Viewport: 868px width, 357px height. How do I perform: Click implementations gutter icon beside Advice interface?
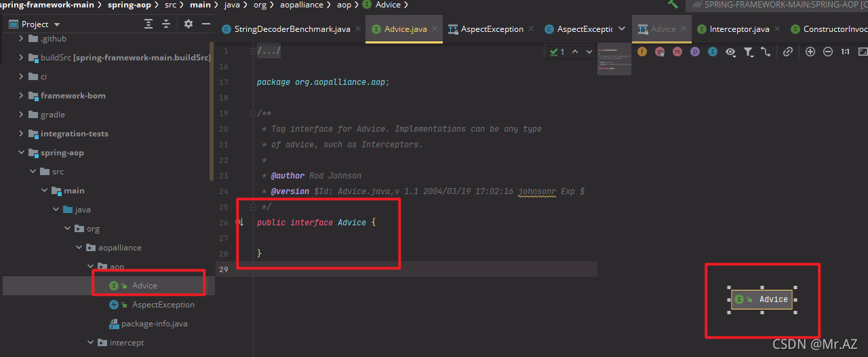click(239, 222)
